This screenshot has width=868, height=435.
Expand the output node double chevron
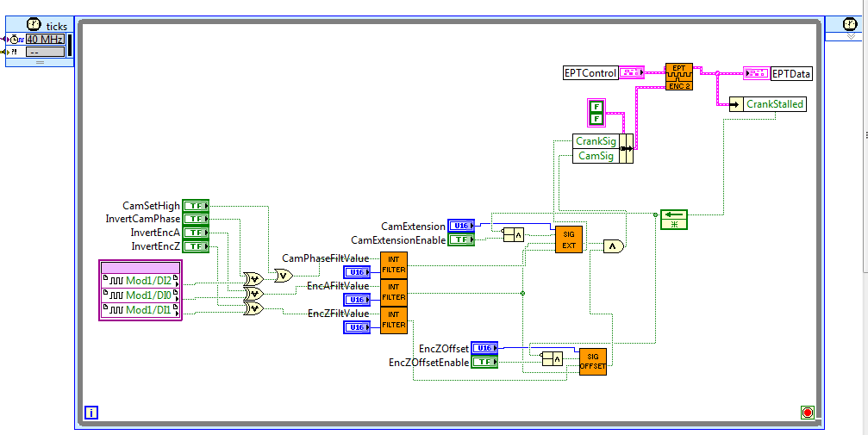852,36
